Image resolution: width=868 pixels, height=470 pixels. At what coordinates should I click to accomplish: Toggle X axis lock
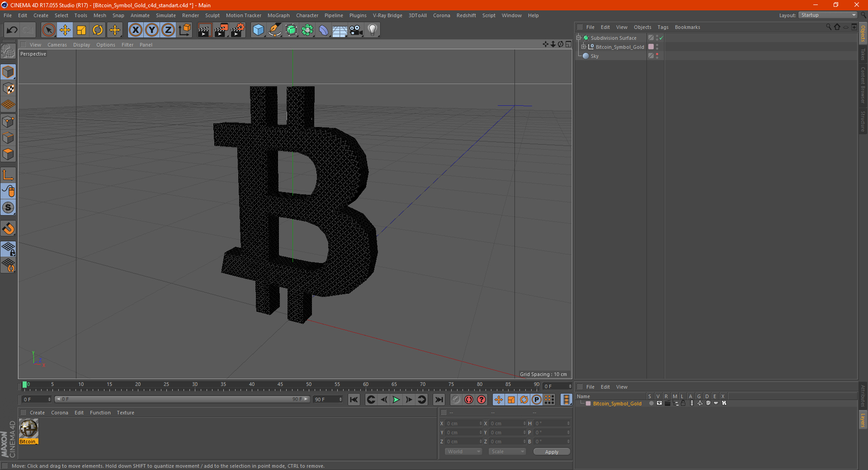[135, 30]
